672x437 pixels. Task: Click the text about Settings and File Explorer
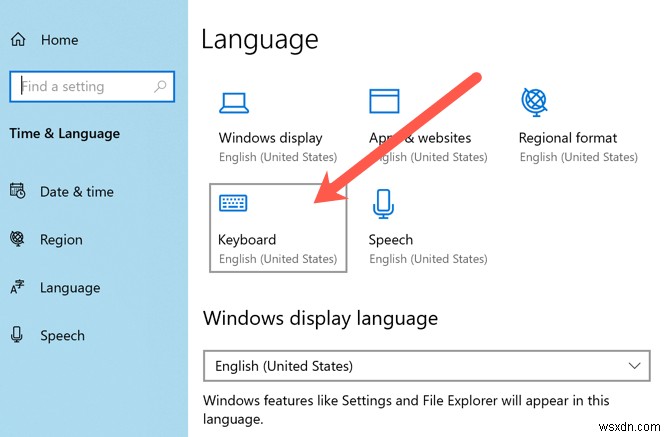406,410
